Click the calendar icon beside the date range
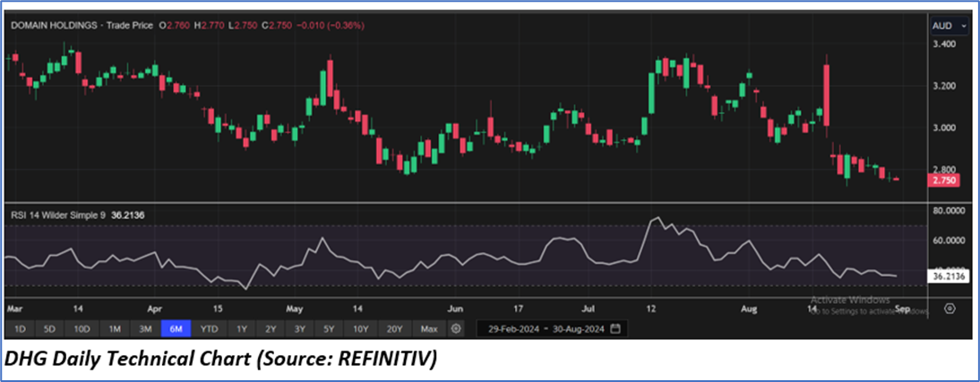This screenshot has width=980, height=382. click(x=615, y=328)
